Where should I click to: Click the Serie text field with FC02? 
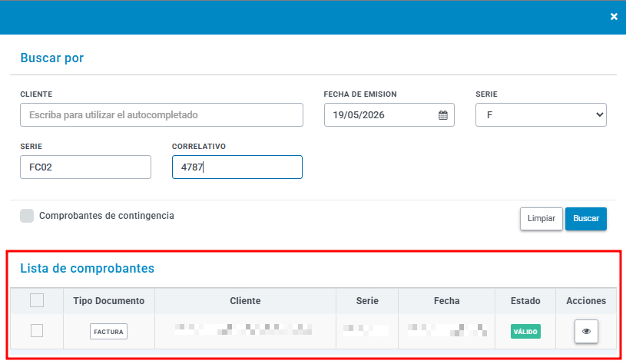85,167
